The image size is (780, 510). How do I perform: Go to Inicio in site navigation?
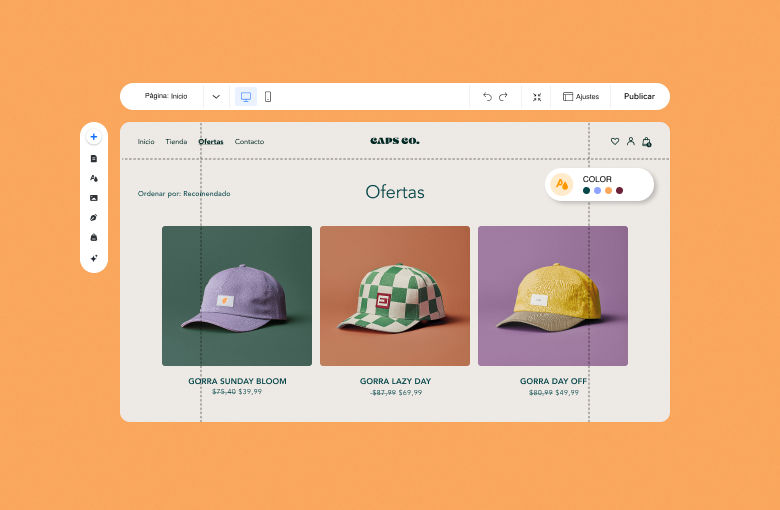point(146,142)
